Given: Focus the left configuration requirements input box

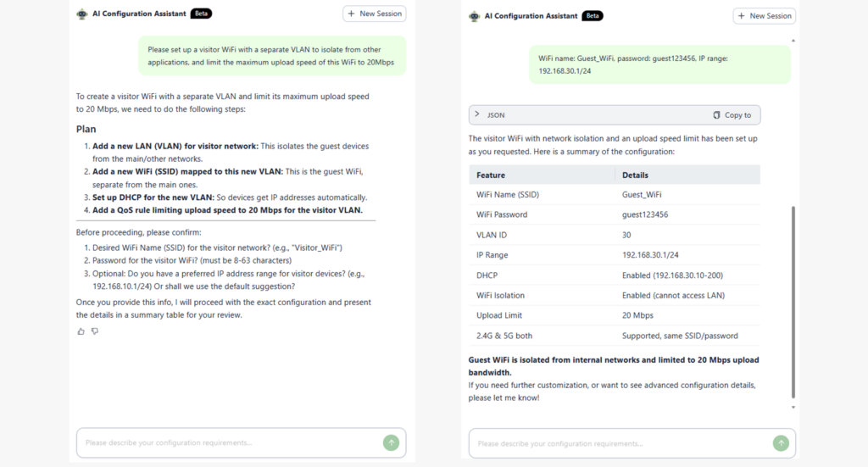Looking at the screenshot, I should coord(229,442).
